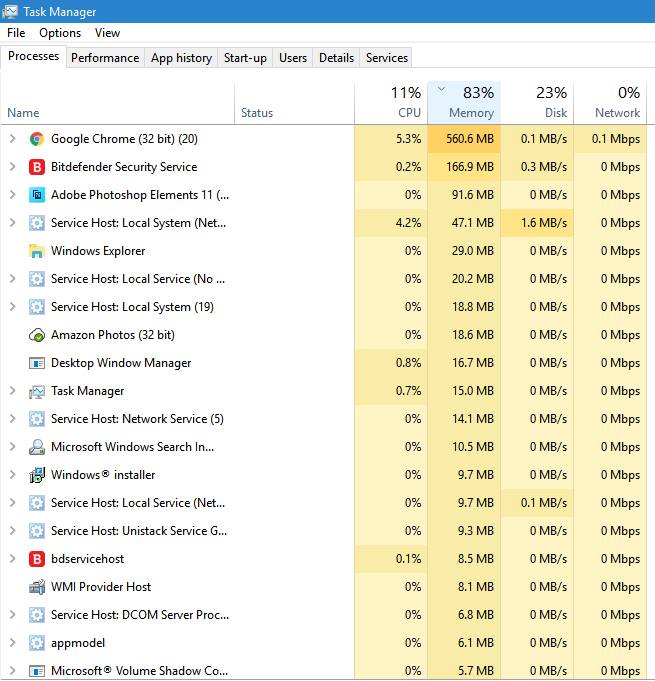The height and width of the screenshot is (681, 655).
Task: Click the 1.6 MB/s disk value
Action: click(x=544, y=223)
